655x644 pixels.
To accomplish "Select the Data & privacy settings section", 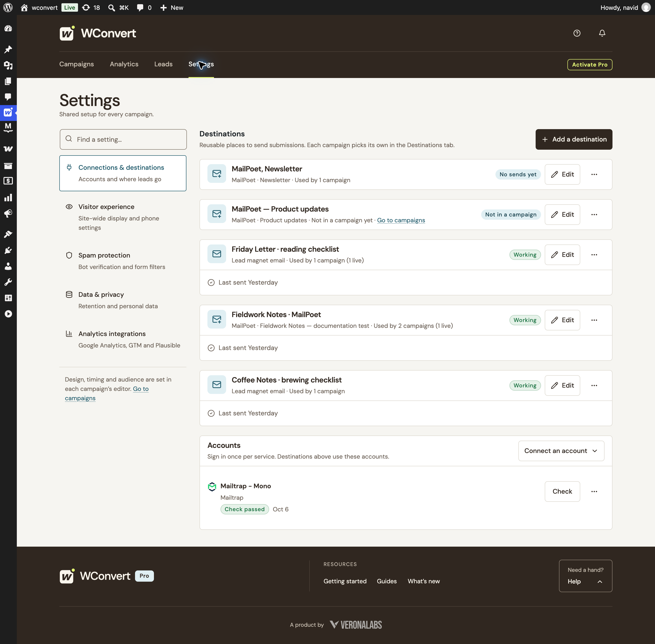I will coord(123,300).
